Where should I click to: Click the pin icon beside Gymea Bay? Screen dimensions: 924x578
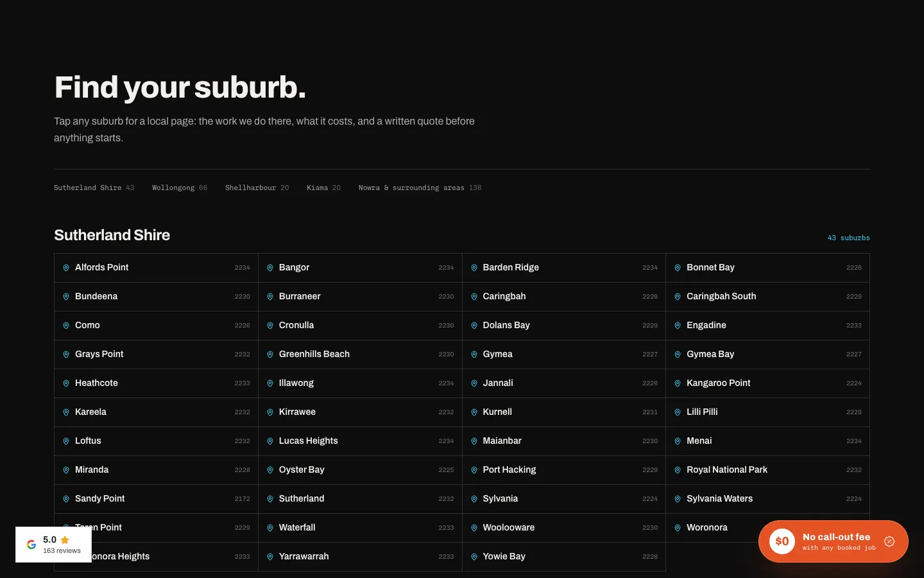pyautogui.click(x=678, y=355)
